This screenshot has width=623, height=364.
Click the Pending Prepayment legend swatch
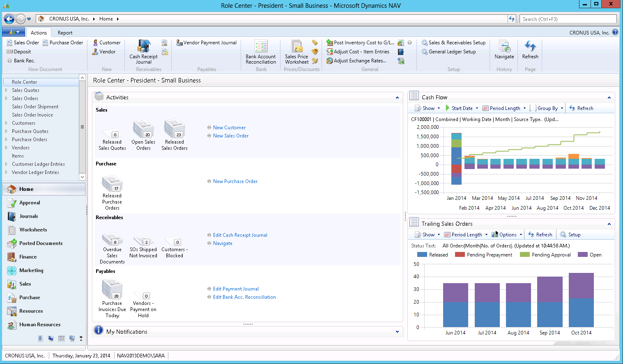[460, 255]
